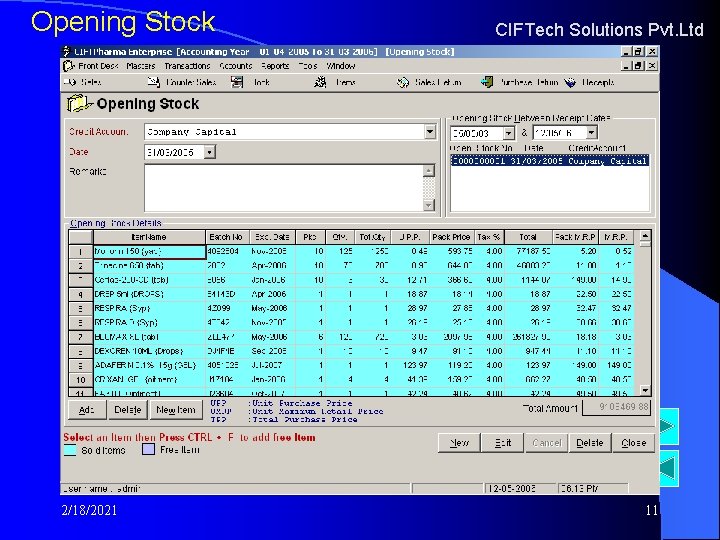Click the grid scrollbar up arrow
720x540 pixels.
coord(645,236)
